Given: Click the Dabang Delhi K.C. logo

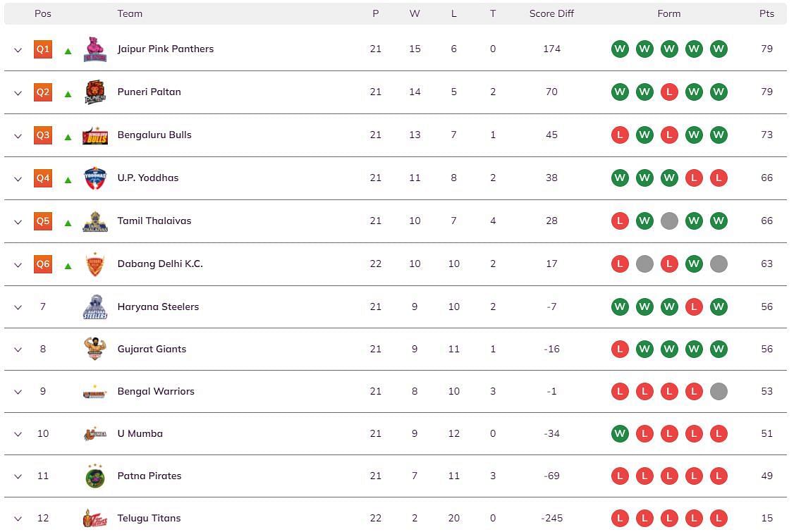Looking at the screenshot, I should 95,264.
